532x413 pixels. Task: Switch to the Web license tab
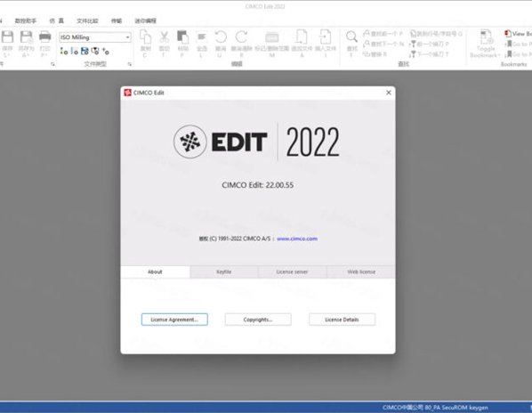(x=361, y=271)
